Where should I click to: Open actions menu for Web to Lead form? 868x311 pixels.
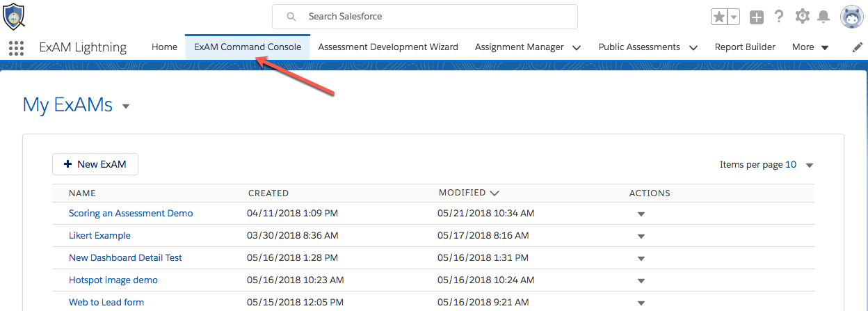641,303
